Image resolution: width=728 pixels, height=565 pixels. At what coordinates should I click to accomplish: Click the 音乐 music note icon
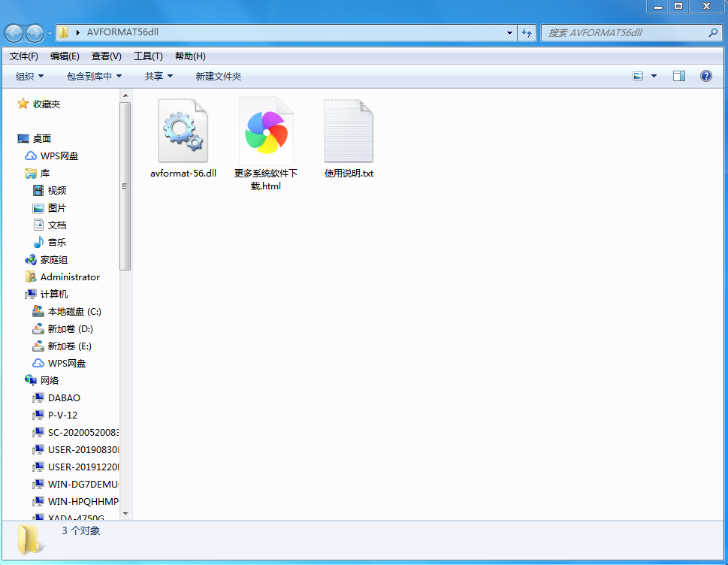tap(38, 242)
